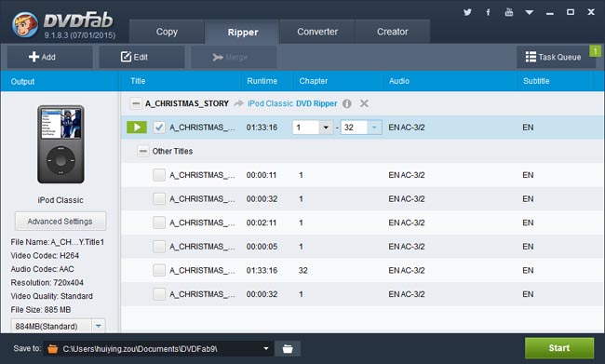The width and height of the screenshot is (605, 364).
Task: Click the File Name: A_CH...Y.Title1 text
Action: (58, 242)
